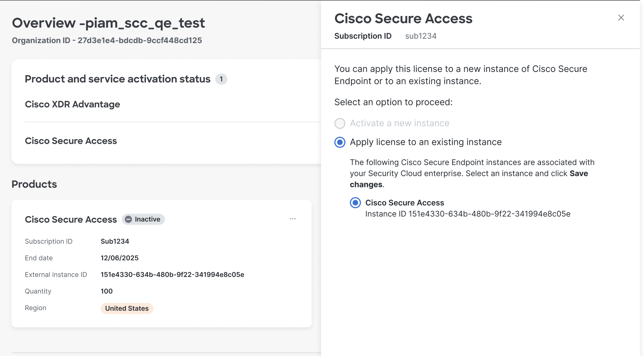The image size is (644, 356).
Task: Click the Inactive status badge
Action: 143,219
